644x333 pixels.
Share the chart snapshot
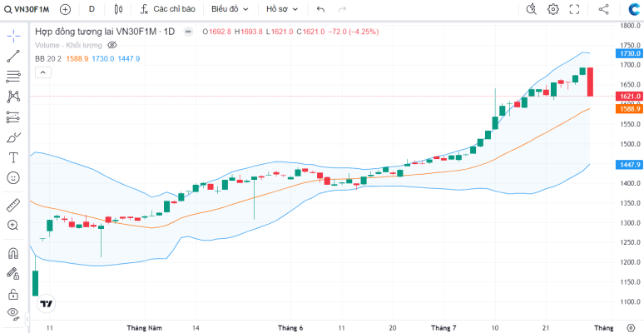(x=603, y=9)
